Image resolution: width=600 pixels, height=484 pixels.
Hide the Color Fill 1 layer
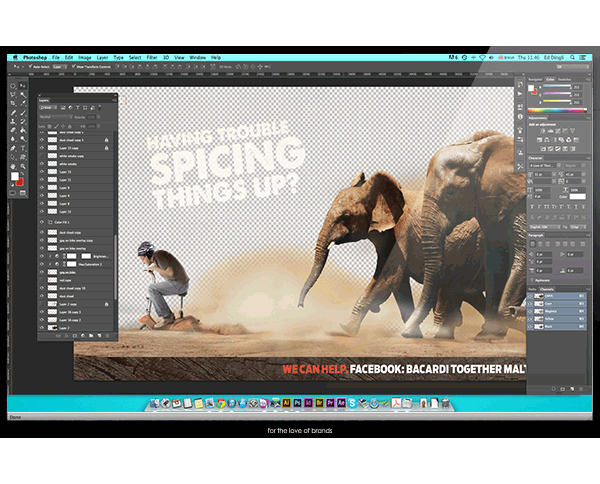click(x=42, y=222)
